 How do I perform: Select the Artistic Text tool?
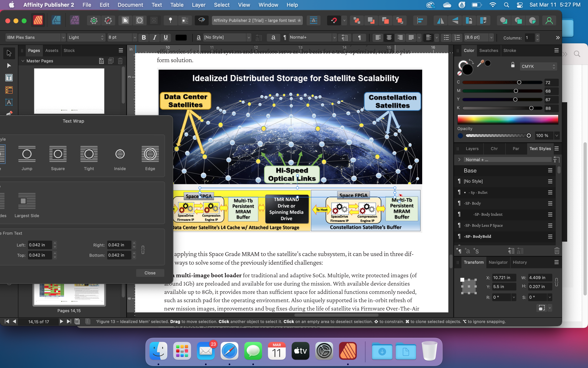point(9,102)
